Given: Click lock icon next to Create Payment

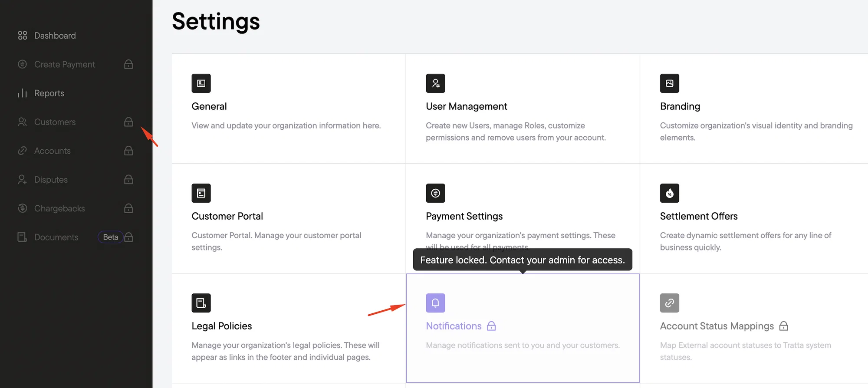Looking at the screenshot, I should [x=128, y=64].
